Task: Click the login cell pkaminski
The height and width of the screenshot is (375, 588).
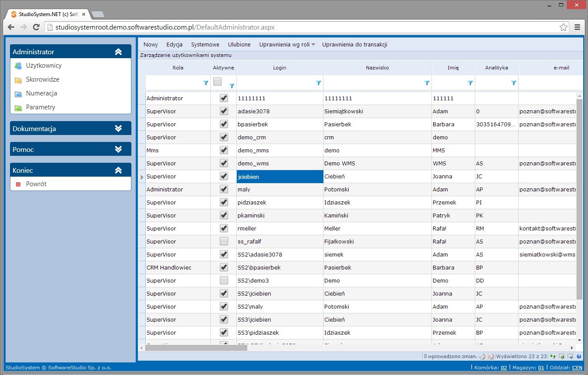Action: coord(280,215)
